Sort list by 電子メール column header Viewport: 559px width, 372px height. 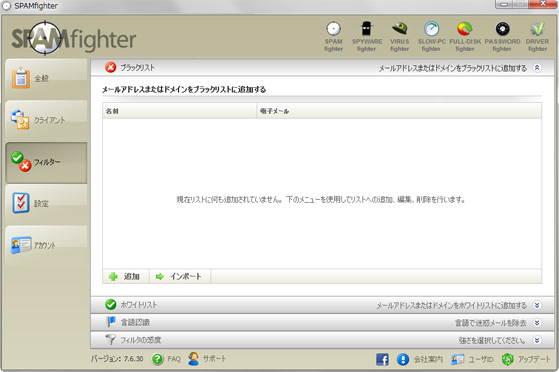pyautogui.click(x=399, y=111)
